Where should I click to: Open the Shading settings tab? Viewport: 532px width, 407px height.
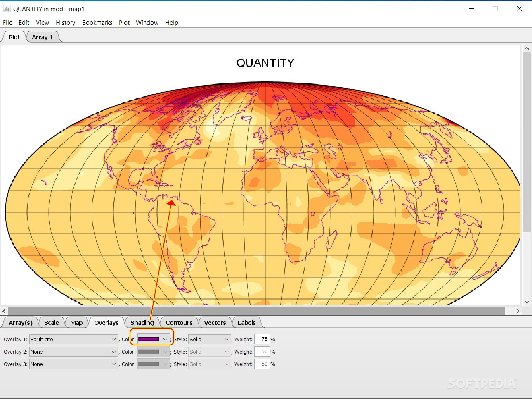pyautogui.click(x=142, y=322)
